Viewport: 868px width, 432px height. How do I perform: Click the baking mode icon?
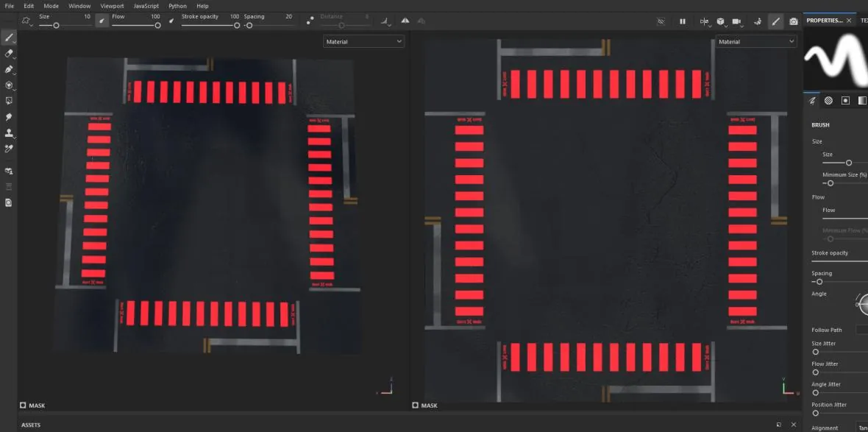tap(758, 21)
